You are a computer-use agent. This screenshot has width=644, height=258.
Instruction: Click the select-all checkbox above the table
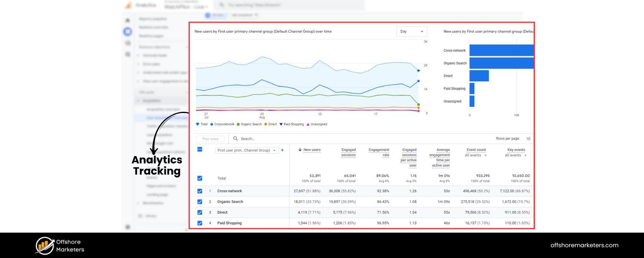click(199, 149)
